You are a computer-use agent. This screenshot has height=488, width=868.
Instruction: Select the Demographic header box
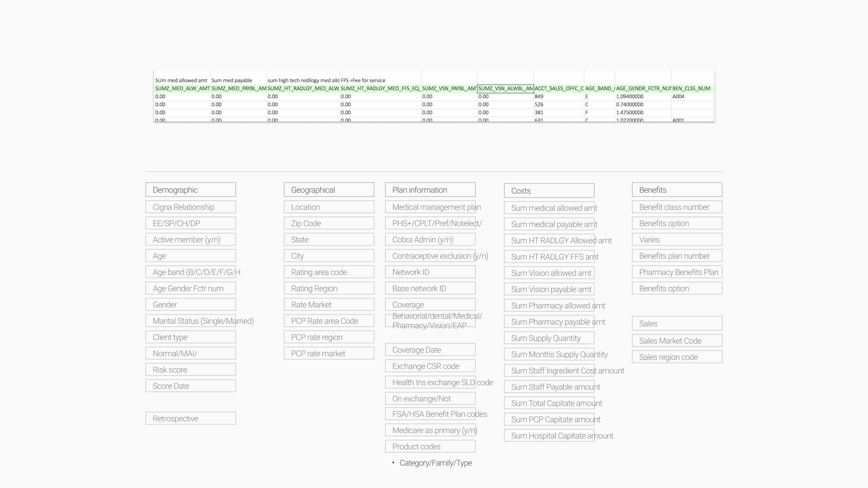click(191, 190)
